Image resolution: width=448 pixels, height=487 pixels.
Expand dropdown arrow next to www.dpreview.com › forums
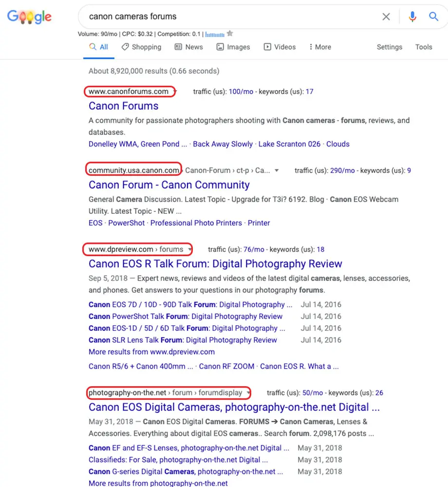190,249
